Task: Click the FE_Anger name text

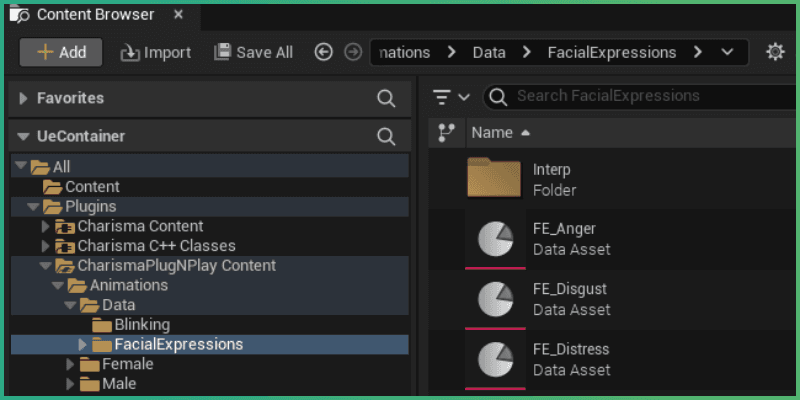Action: pyautogui.click(x=564, y=229)
